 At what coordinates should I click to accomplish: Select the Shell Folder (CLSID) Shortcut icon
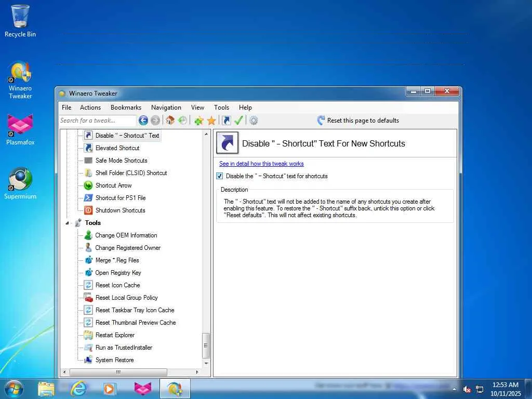pos(88,173)
